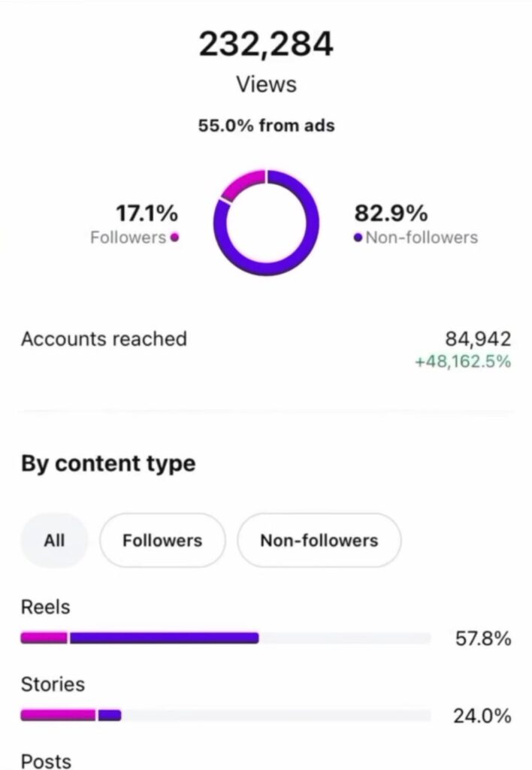Click the Reels 57.8% value

click(483, 639)
